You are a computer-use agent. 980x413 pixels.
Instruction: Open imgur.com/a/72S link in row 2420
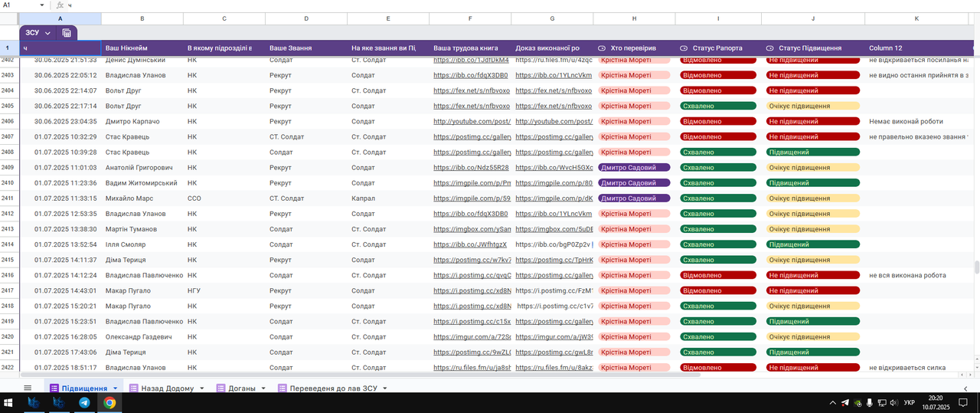(472, 337)
